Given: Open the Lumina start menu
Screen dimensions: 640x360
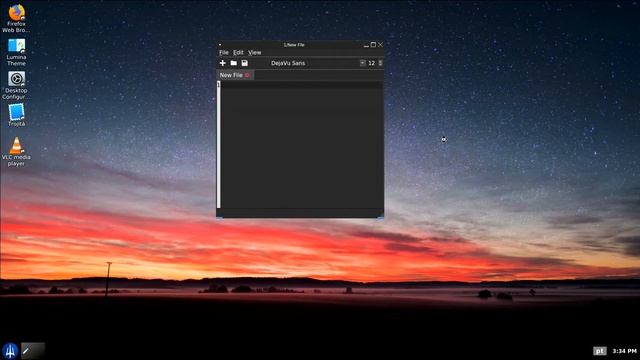Looking at the screenshot, I should click(10, 351).
